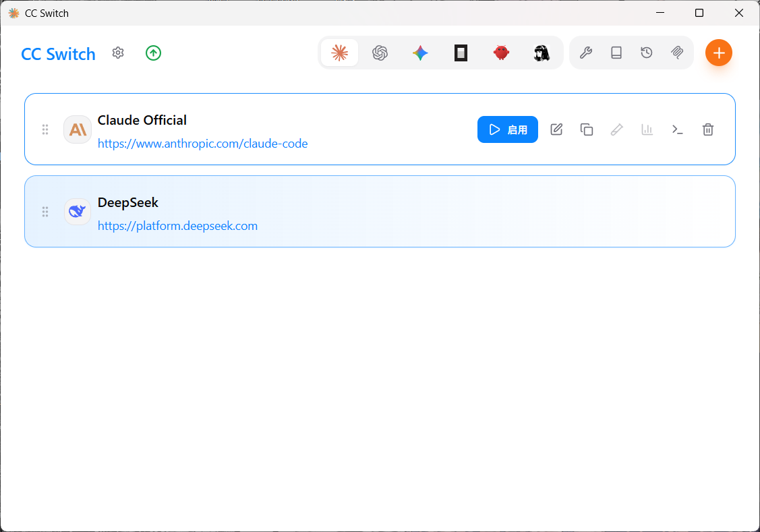This screenshot has height=532, width=760.
Task: Select the red creature app tab icon
Action: click(x=501, y=53)
